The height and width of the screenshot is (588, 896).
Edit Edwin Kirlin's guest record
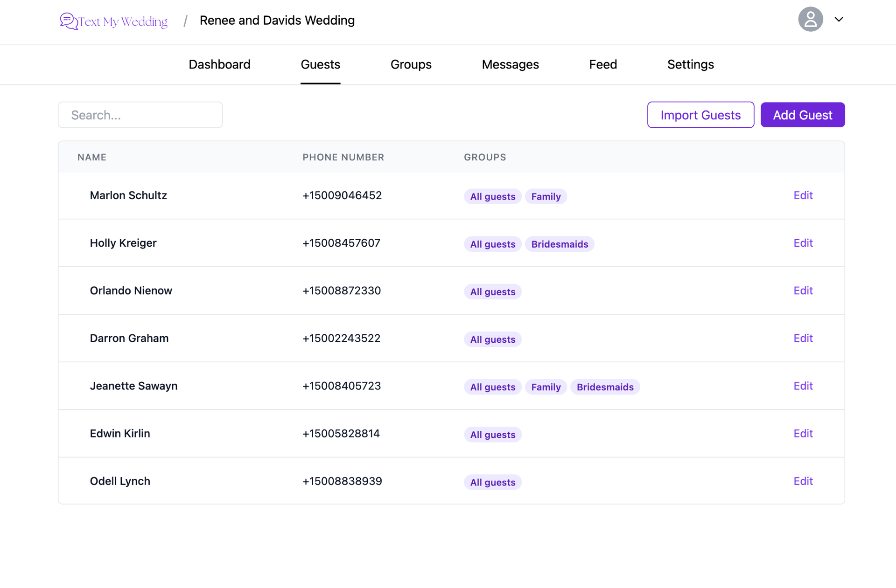coord(803,433)
